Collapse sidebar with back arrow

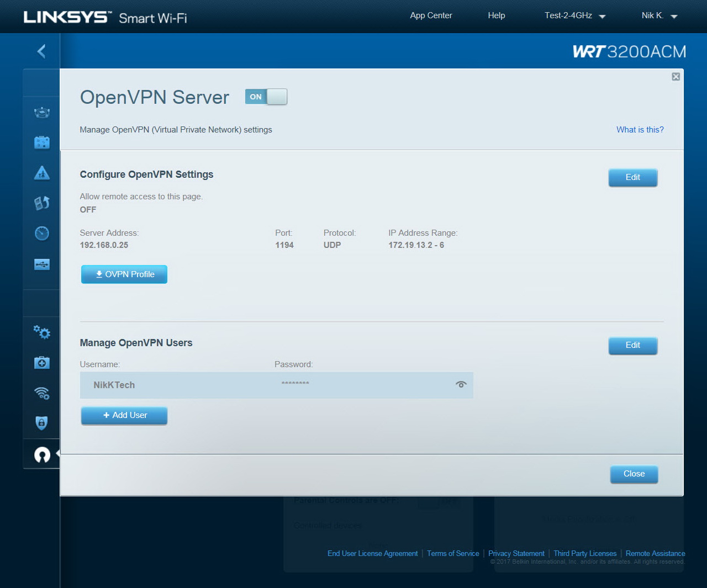(x=41, y=51)
